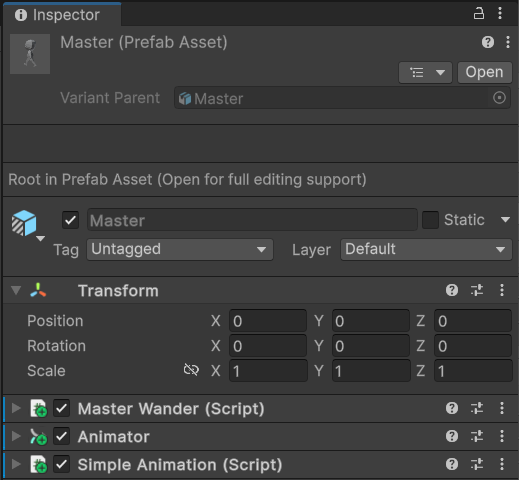
Task: Open help for Master Prefab Asset
Action: 488,42
